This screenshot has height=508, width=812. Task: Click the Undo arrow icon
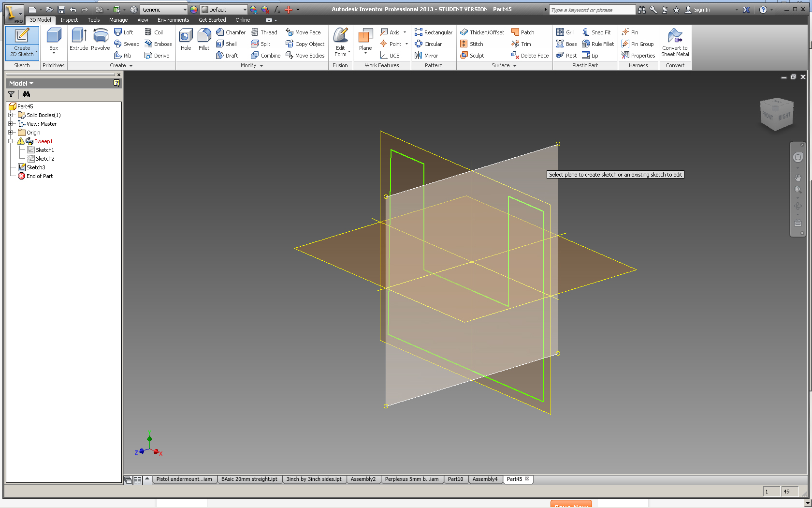pyautogui.click(x=72, y=10)
